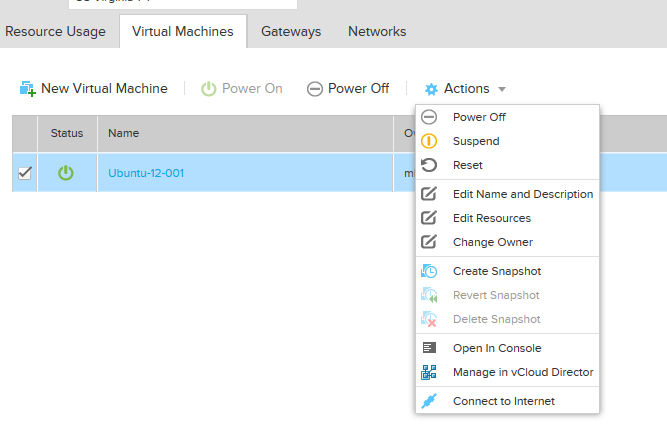Click the green power status icon for Ubuntu-12-001

pyautogui.click(x=66, y=173)
